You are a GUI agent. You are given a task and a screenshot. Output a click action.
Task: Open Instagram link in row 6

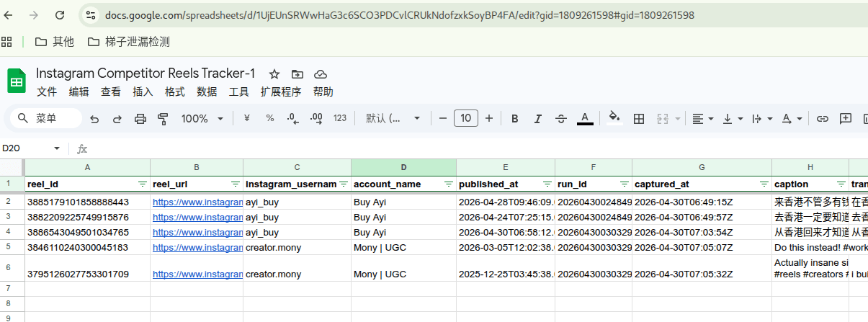coord(197,274)
